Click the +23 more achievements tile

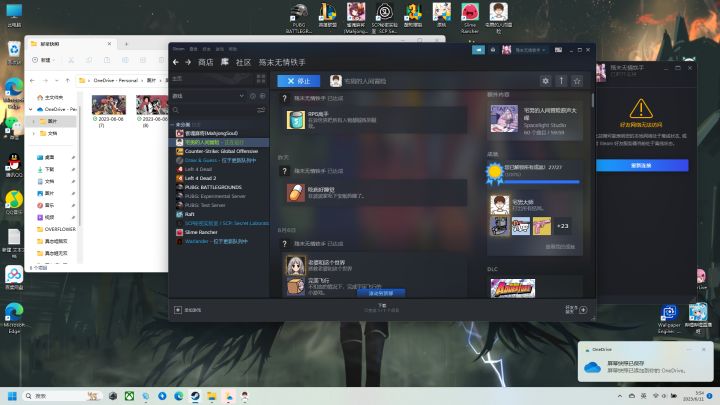(x=562, y=226)
